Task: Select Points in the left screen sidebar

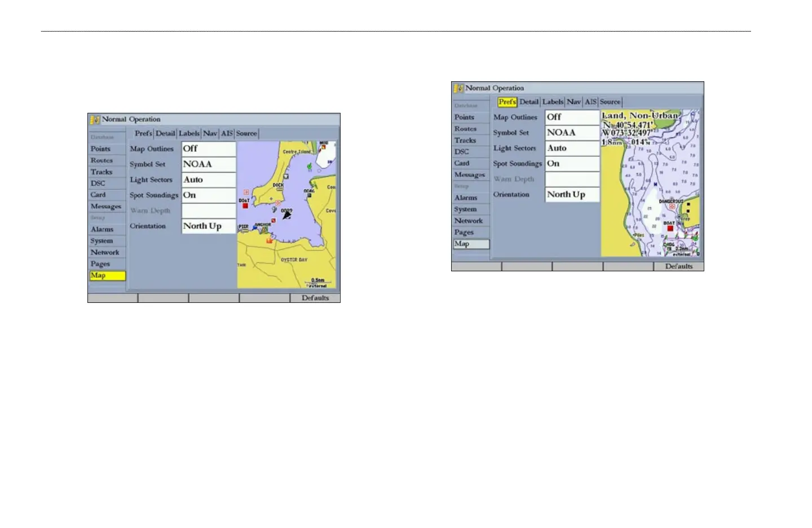Action: click(107, 149)
